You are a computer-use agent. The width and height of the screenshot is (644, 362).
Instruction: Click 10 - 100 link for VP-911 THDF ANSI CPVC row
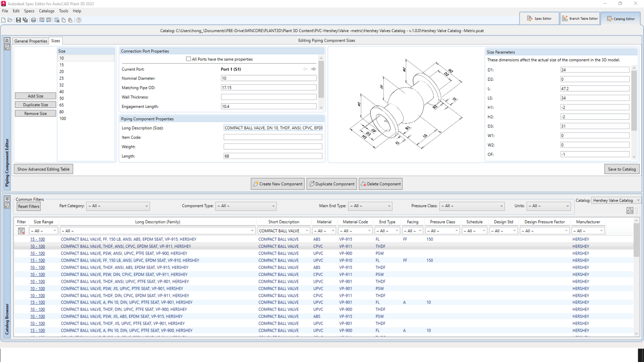pos(37,247)
